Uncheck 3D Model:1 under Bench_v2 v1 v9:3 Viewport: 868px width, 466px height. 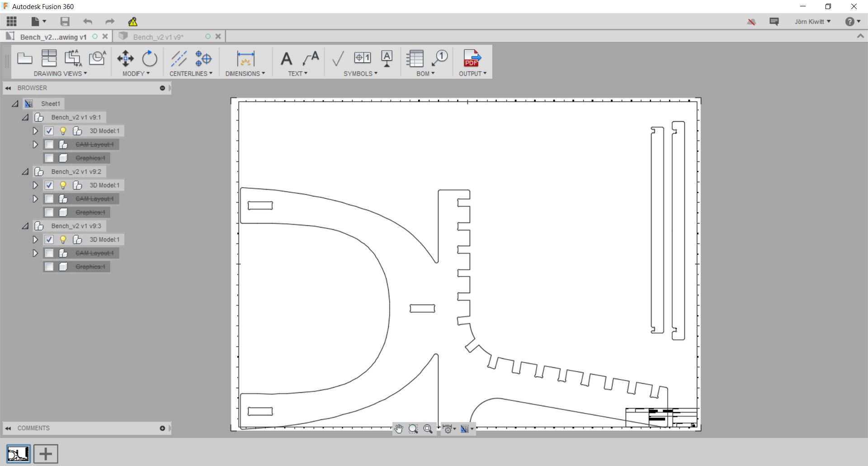point(49,239)
